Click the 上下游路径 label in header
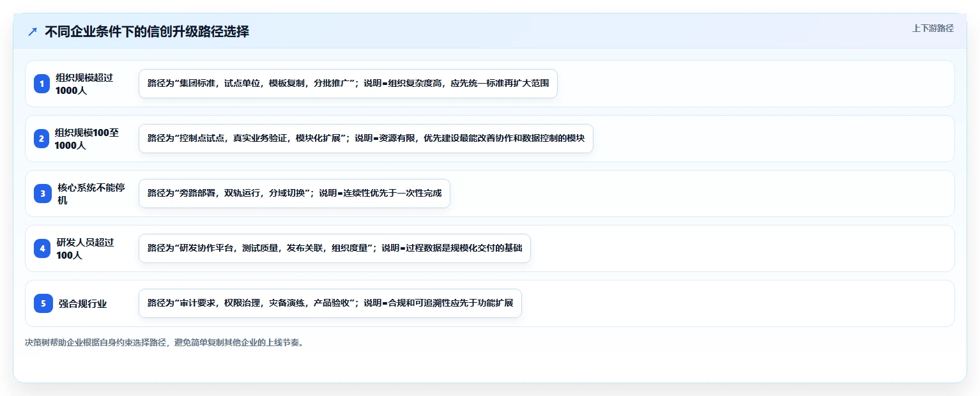 pyautogui.click(x=933, y=28)
